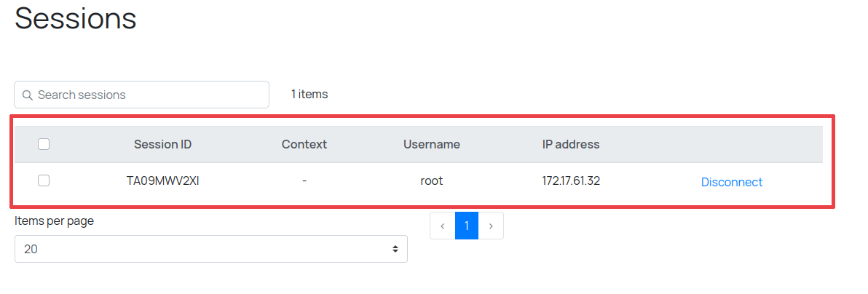Disconnect the root user session
Image resolution: width=868 pixels, height=294 pixels.
pos(731,182)
